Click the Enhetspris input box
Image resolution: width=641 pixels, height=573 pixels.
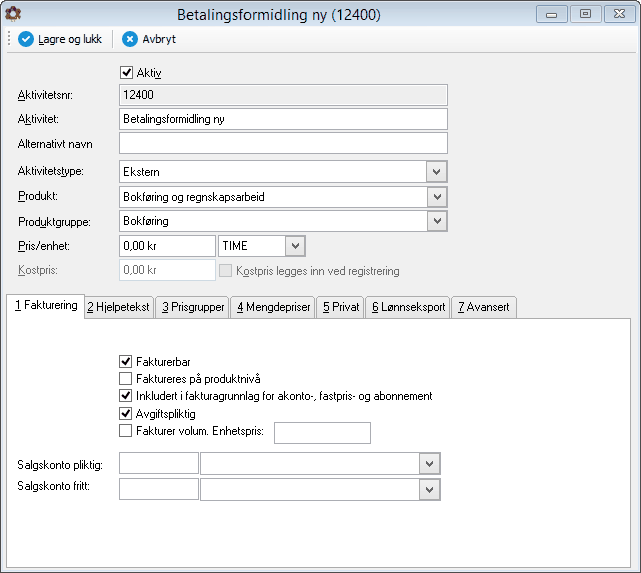[323, 433]
